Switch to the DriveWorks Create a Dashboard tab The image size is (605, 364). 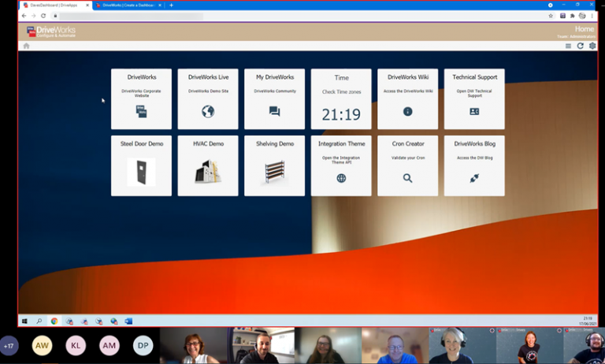click(128, 6)
